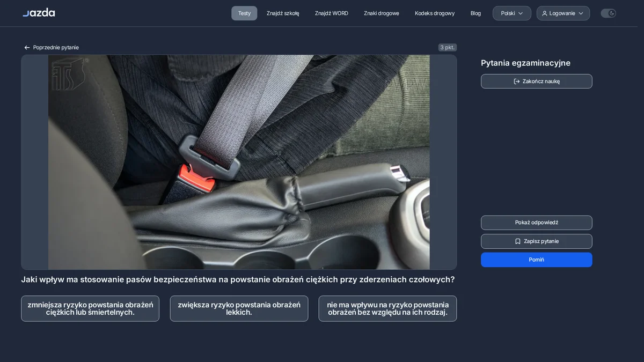644x362 pixels.
Task: Skip the question with Pomiń button
Action: tap(537, 260)
